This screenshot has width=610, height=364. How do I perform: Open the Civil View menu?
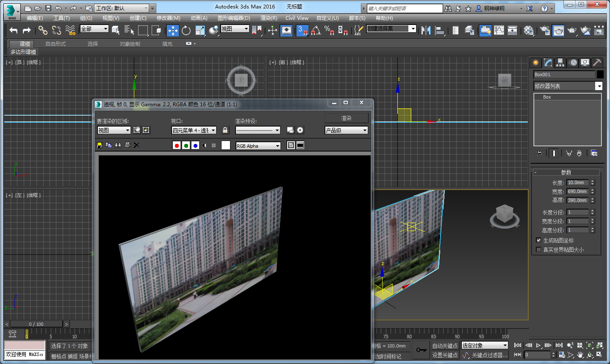(297, 18)
